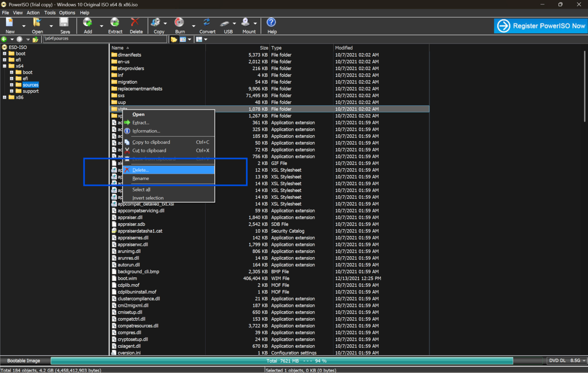Click the green back navigation arrow
The width and height of the screenshot is (588, 373).
click(4, 39)
